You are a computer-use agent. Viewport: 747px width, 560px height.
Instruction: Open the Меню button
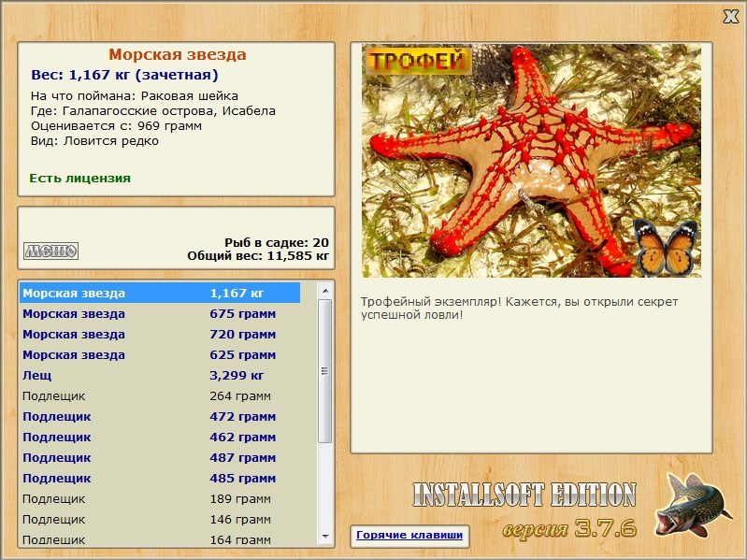[51, 251]
